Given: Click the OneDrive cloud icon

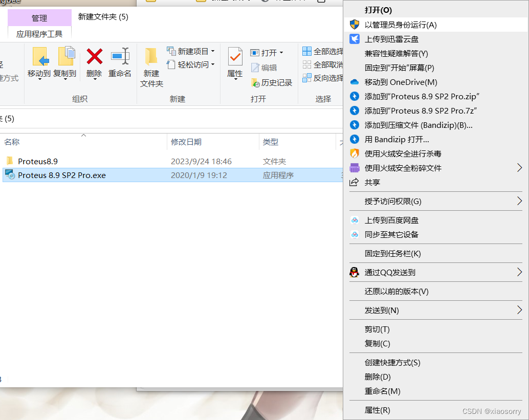Looking at the screenshot, I should (x=354, y=82).
